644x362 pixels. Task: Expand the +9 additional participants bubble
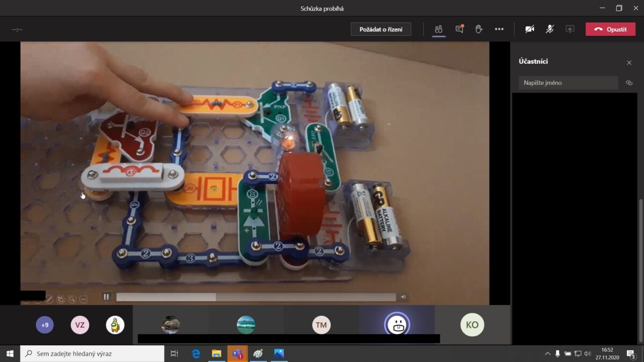[45, 324]
